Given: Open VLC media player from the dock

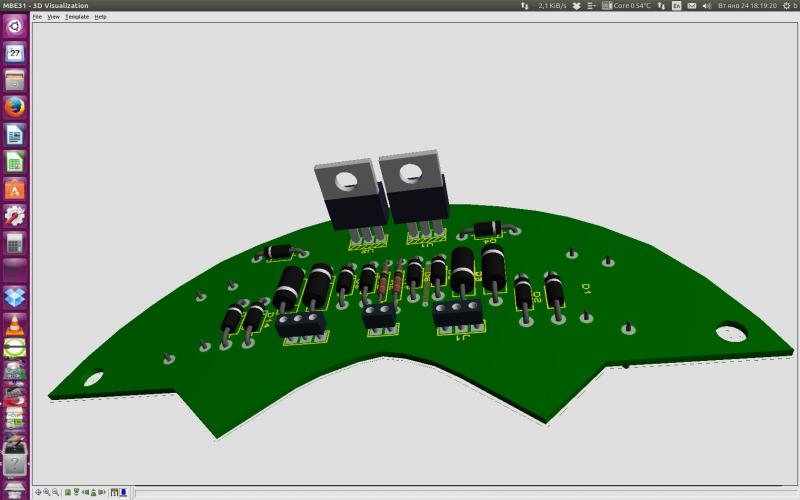Looking at the screenshot, I should [15, 324].
